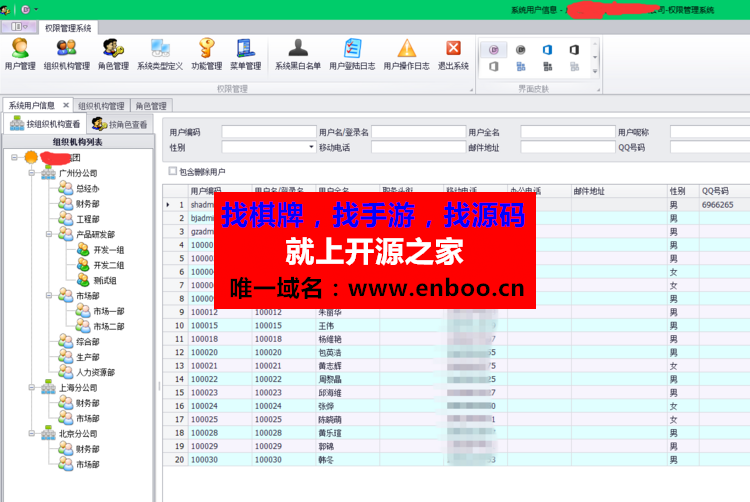Toggle 包含删除用户 checkbox
This screenshot has height=502, width=750.
pyautogui.click(x=173, y=171)
